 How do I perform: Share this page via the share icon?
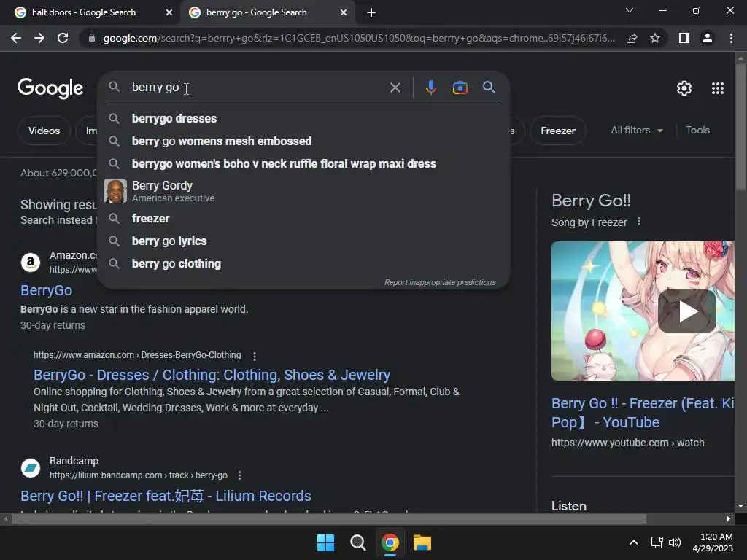coord(632,38)
